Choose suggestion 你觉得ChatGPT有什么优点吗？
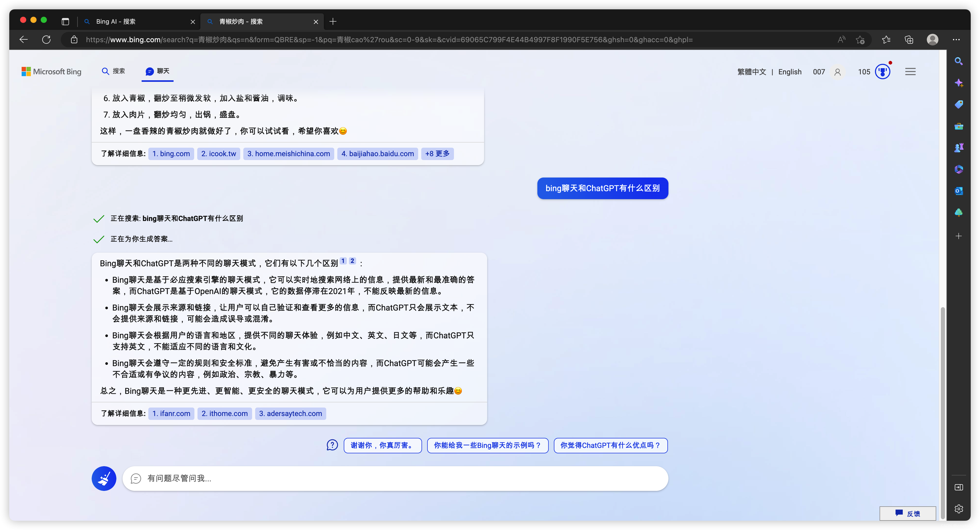 (x=611, y=445)
